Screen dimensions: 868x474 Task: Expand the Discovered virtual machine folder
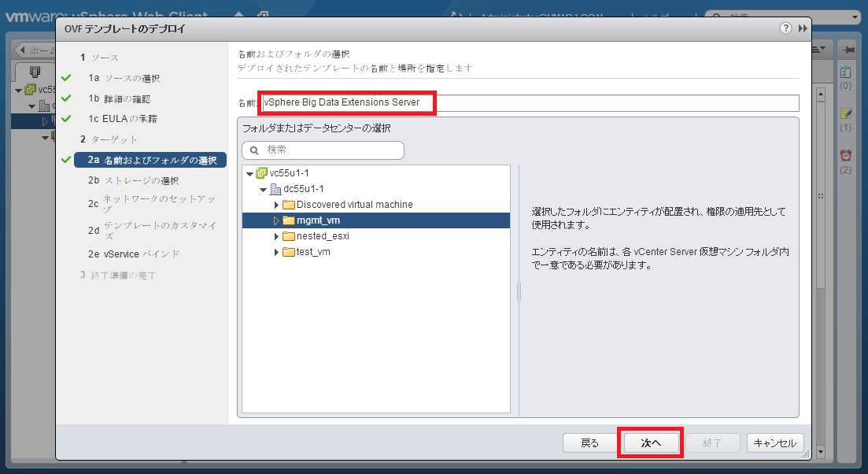point(276,205)
